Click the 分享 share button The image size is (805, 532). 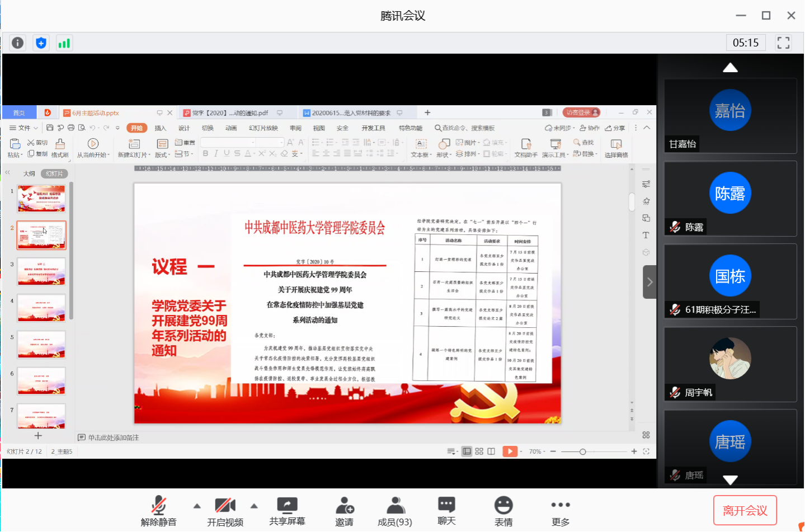tap(615, 128)
